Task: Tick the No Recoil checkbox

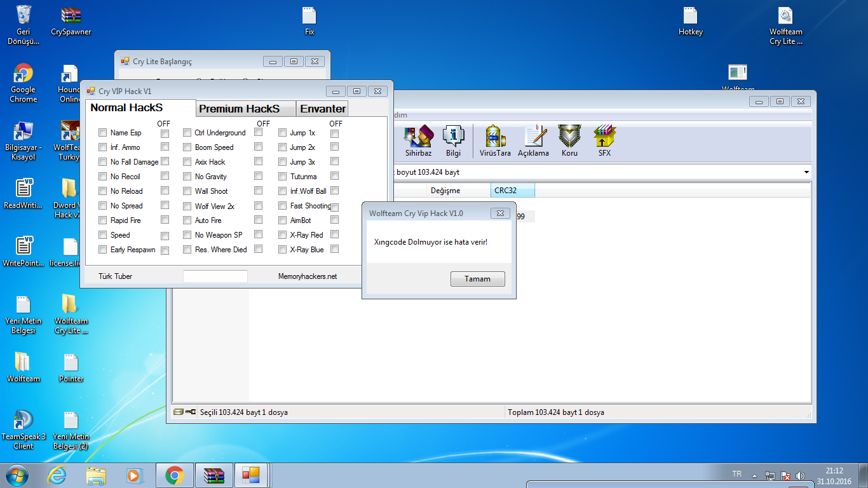Action: [102, 177]
